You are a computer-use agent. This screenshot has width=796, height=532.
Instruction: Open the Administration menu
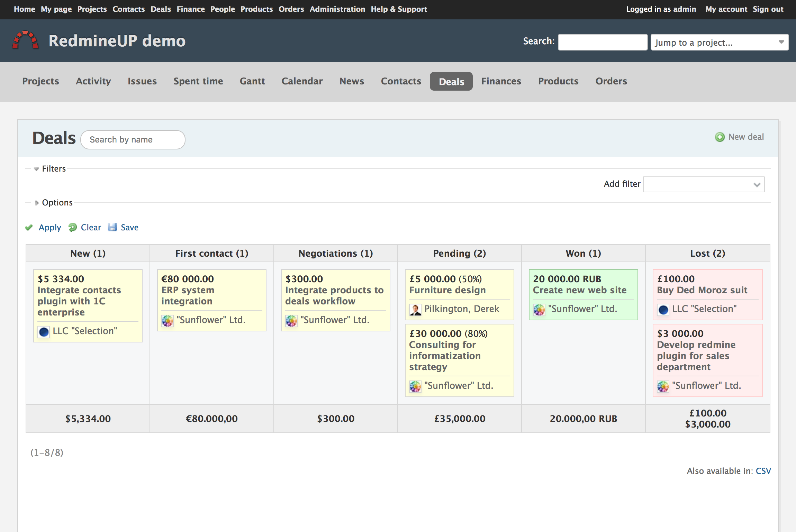(337, 9)
